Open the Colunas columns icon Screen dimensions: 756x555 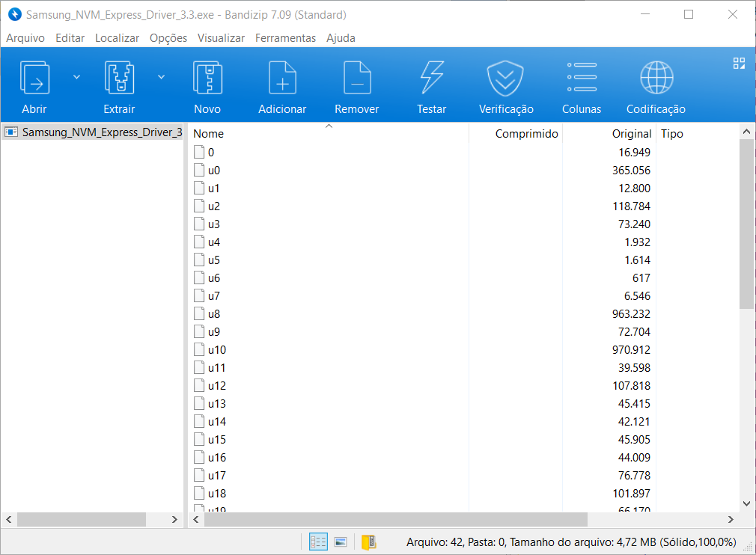coord(582,79)
